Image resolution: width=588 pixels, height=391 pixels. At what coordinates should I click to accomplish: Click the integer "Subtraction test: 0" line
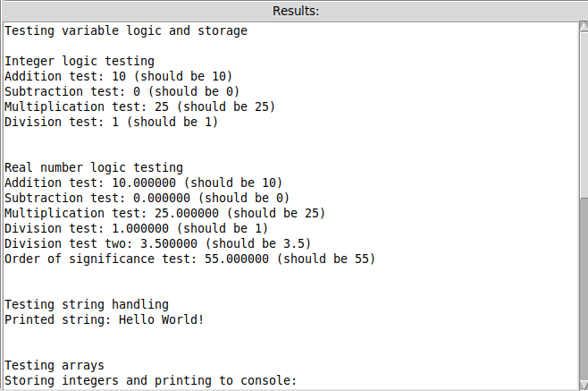point(122,91)
